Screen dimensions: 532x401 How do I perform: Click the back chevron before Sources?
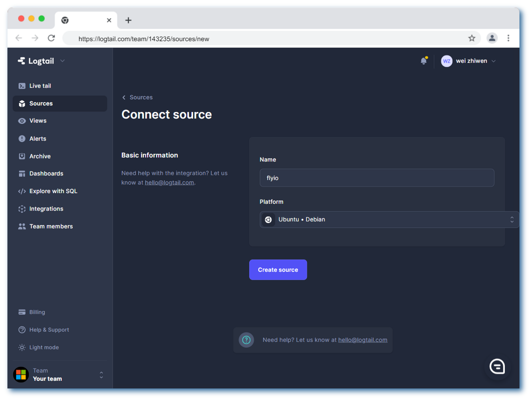point(124,97)
